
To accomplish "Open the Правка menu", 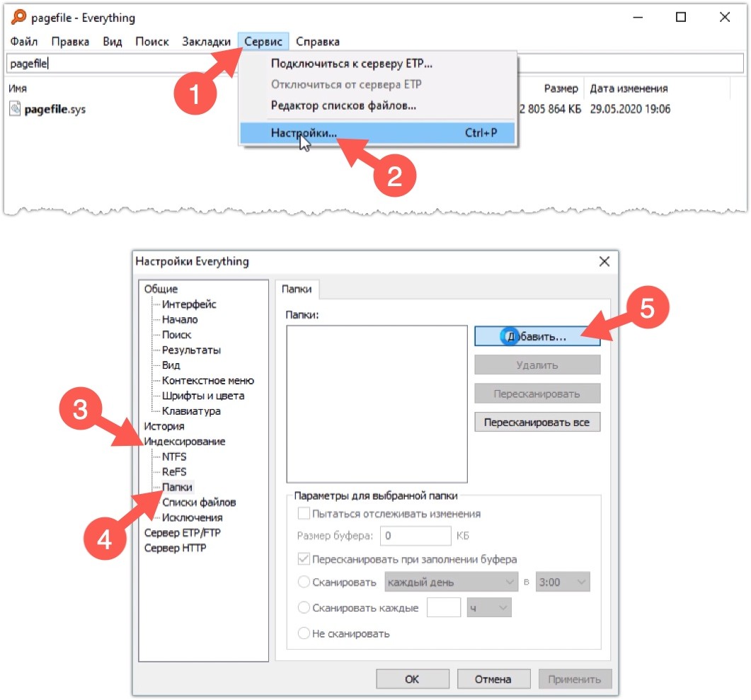I will tap(70, 42).
